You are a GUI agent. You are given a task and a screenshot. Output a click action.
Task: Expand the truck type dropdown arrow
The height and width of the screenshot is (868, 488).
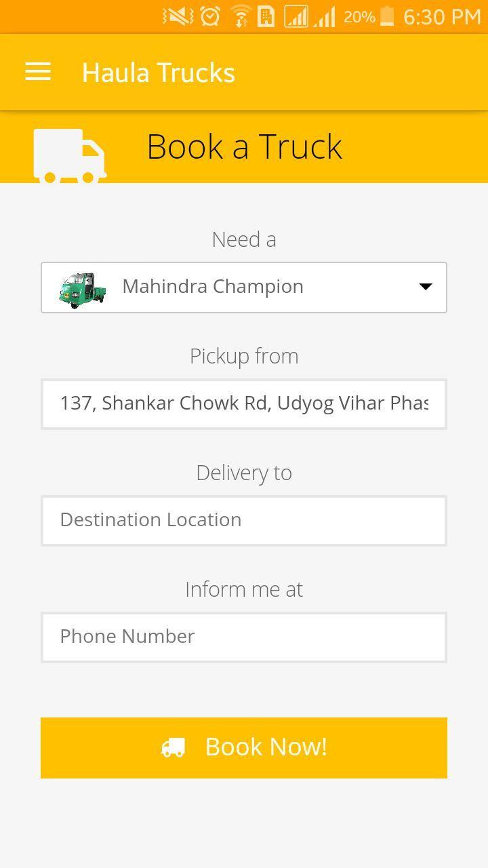(425, 287)
